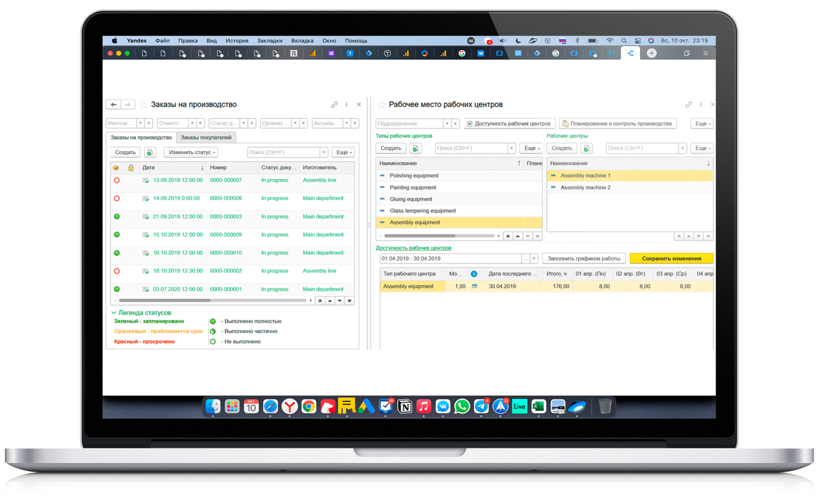Switch to the Заказы покупателей tab
Viewport: 818px width, 504px height.
tap(206, 138)
